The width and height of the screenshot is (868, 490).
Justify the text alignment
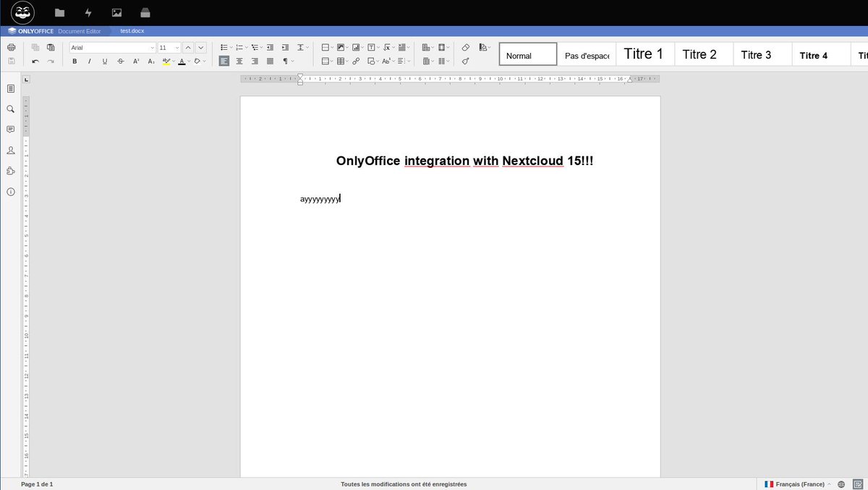[x=270, y=61]
